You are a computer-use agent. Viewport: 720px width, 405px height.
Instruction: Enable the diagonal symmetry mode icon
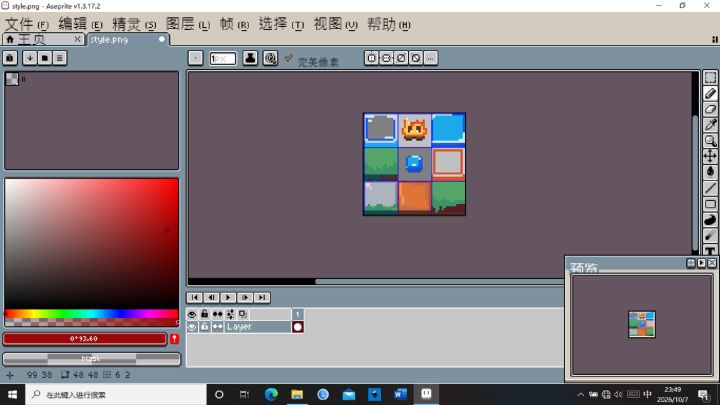(401, 58)
